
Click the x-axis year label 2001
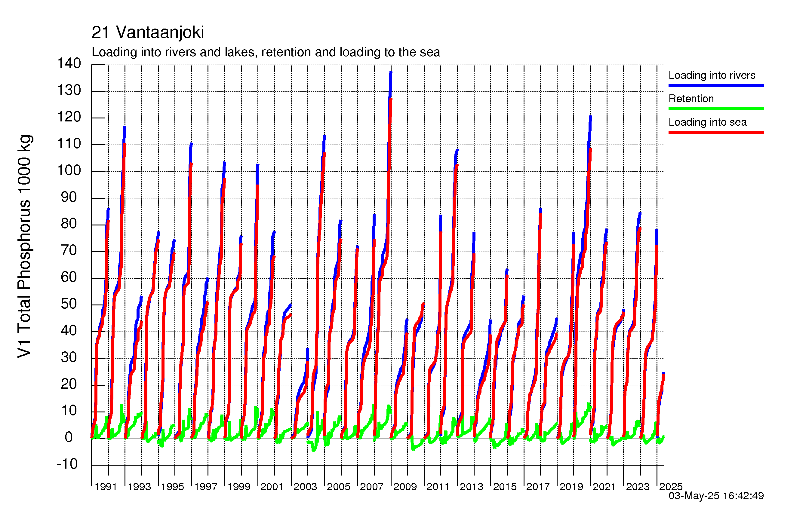click(272, 487)
